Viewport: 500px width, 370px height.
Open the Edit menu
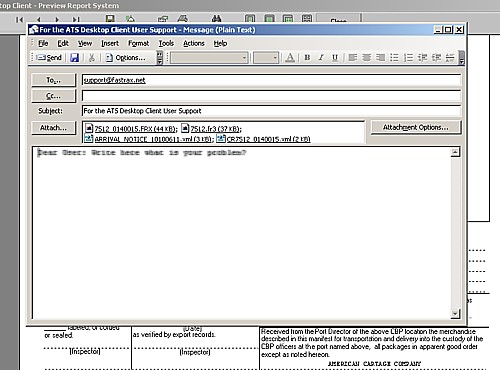pyautogui.click(x=63, y=43)
